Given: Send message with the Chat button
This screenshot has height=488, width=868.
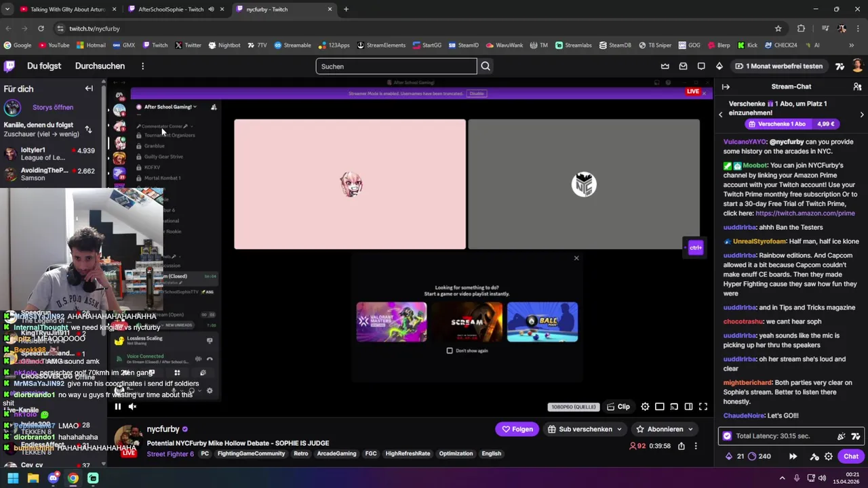Looking at the screenshot, I should coord(851,456).
